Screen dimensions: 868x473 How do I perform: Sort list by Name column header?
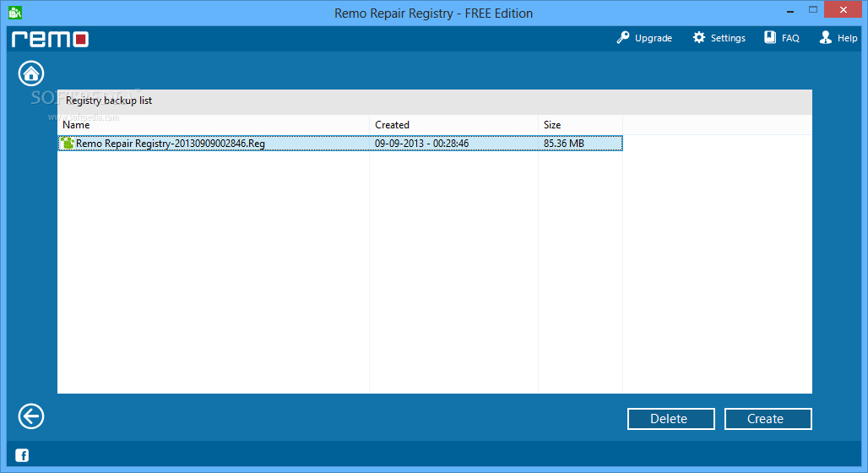(x=214, y=125)
